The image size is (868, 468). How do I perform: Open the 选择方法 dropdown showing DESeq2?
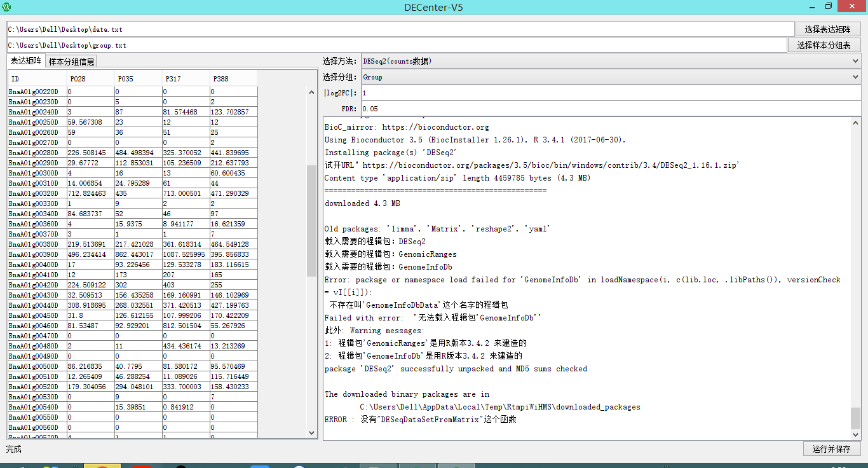611,61
